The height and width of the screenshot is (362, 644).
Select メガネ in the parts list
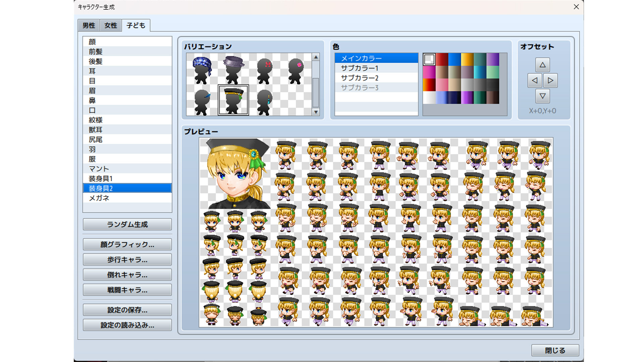click(x=99, y=198)
